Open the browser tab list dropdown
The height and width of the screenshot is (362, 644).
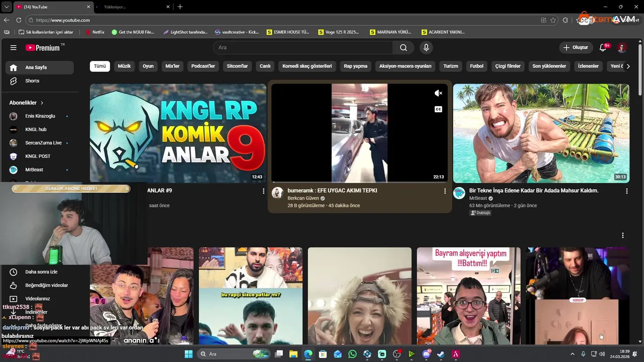(x=7, y=7)
